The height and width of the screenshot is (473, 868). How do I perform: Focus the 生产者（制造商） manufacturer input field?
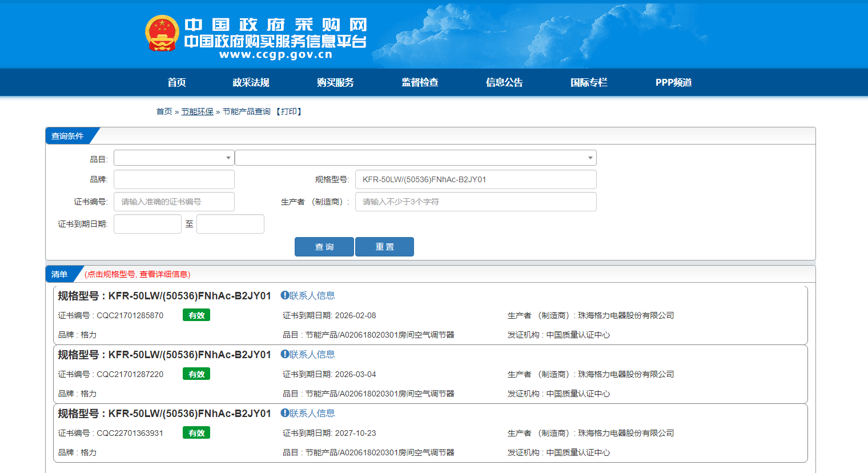click(x=476, y=202)
